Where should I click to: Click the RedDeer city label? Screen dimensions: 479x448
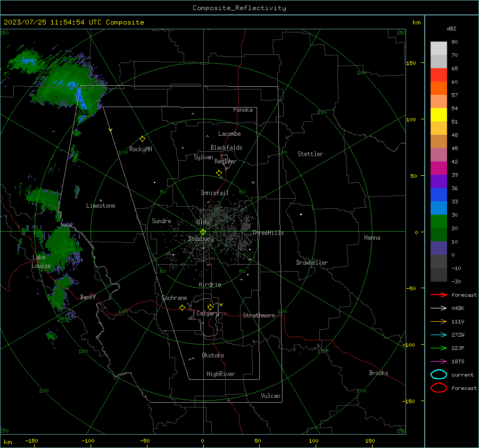(226, 161)
